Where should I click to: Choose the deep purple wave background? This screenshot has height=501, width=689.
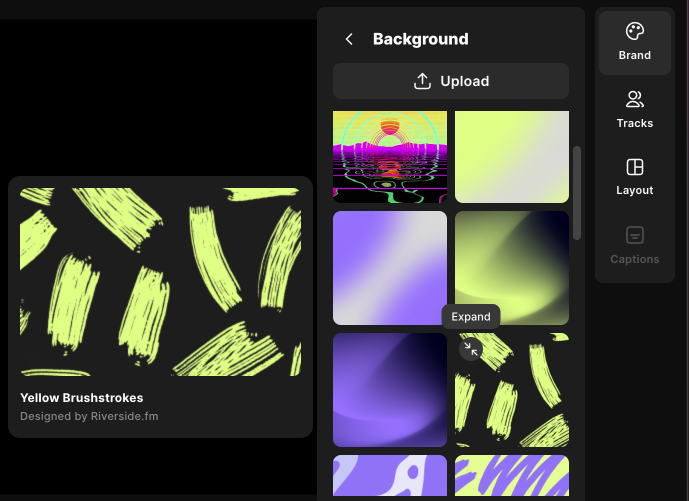(390, 390)
